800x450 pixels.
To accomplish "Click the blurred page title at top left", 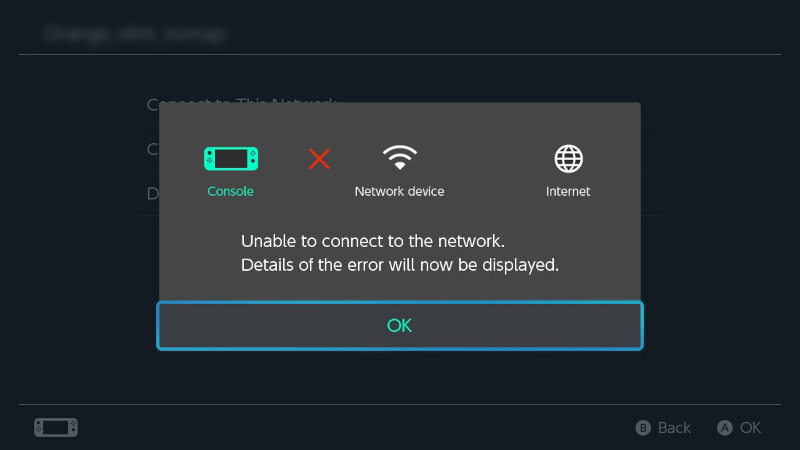I will (x=135, y=34).
